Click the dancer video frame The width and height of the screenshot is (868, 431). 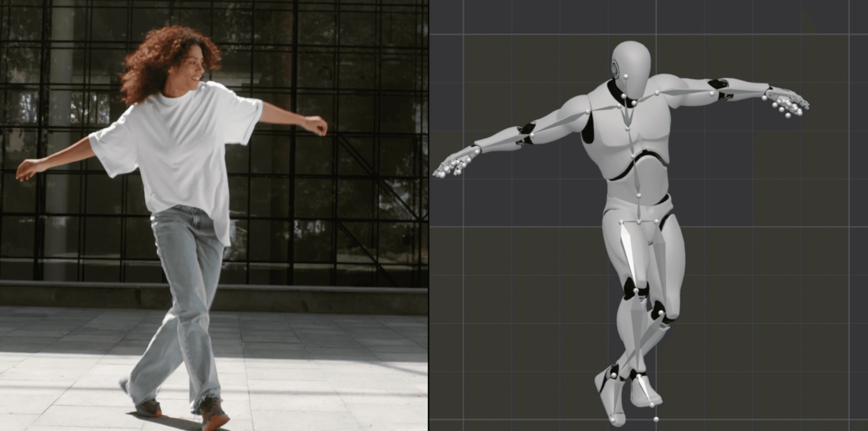[x=214, y=215]
